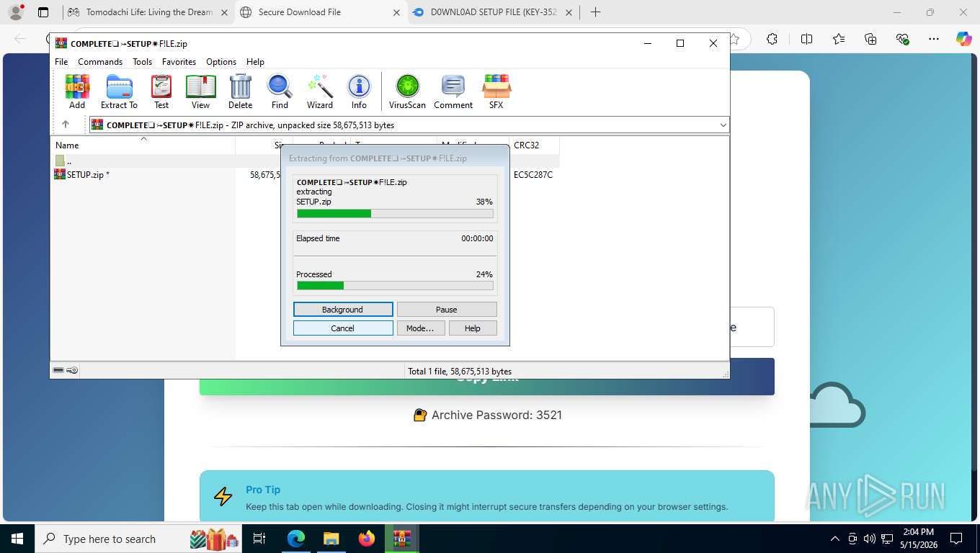Click the Test archive icon
Viewport: 980px width, 553px height.
tap(161, 91)
